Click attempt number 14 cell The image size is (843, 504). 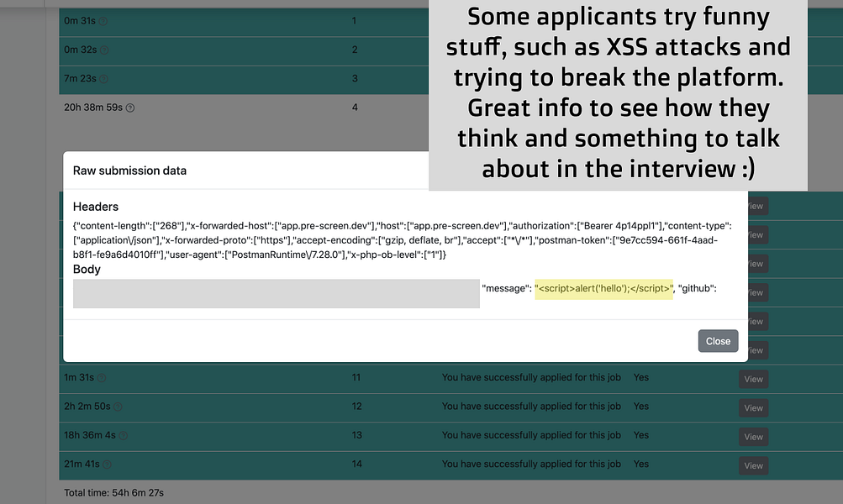(357, 465)
